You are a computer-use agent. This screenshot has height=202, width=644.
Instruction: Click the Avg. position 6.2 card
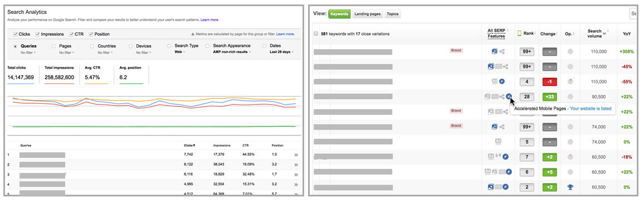click(131, 74)
